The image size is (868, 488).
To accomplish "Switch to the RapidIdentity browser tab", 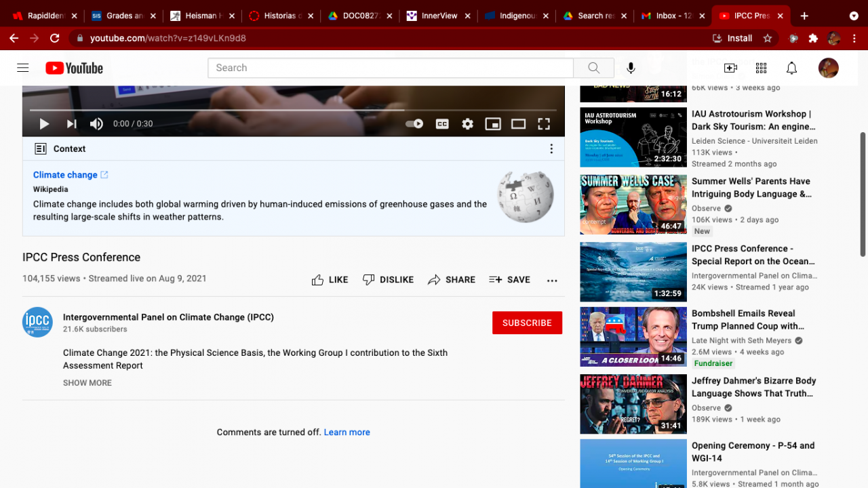I will click(x=41, y=16).
